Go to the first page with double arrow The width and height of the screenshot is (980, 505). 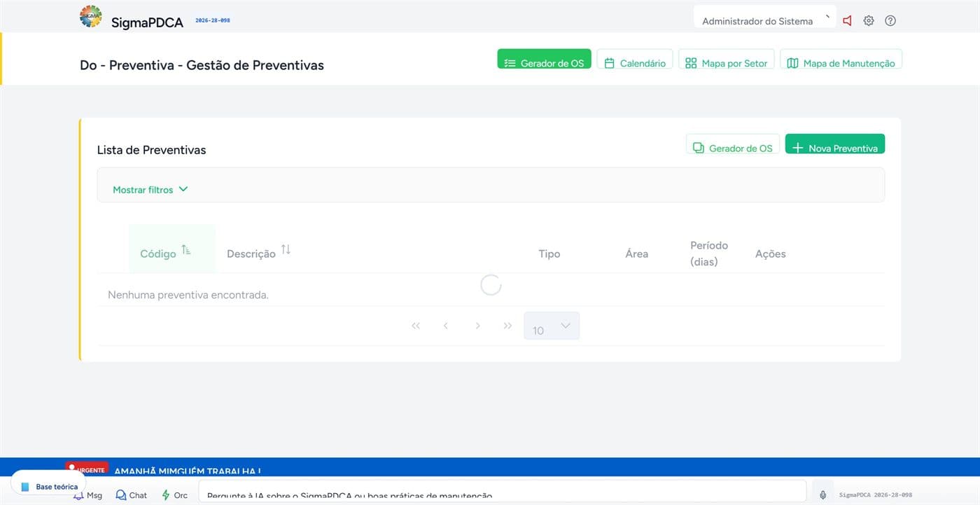click(416, 326)
